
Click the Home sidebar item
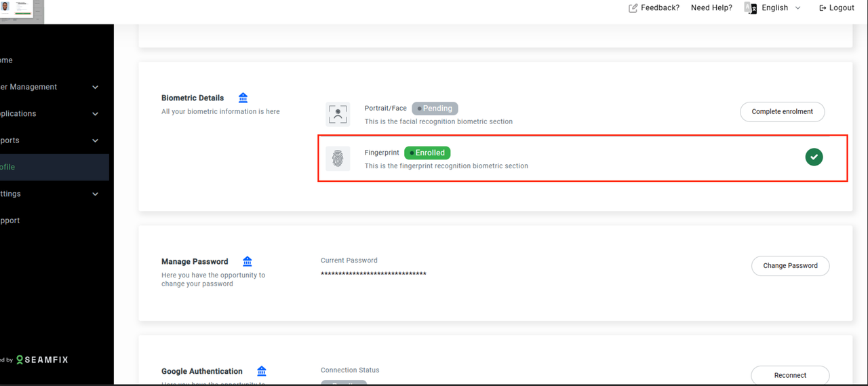point(54,60)
